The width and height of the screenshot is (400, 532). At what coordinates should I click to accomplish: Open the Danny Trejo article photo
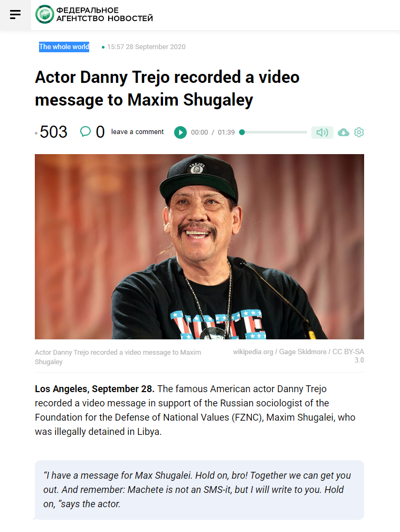click(x=199, y=246)
